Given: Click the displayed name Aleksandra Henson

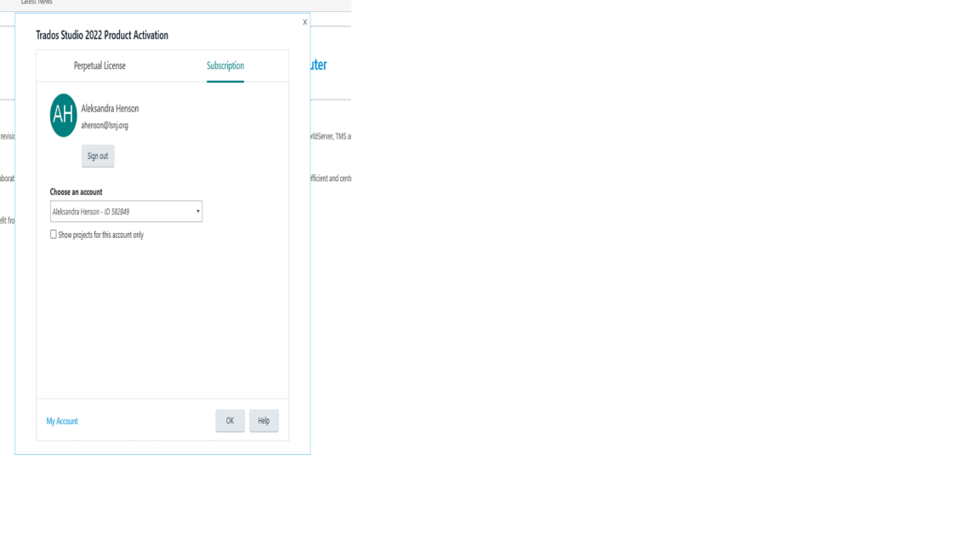Looking at the screenshot, I should (x=109, y=108).
